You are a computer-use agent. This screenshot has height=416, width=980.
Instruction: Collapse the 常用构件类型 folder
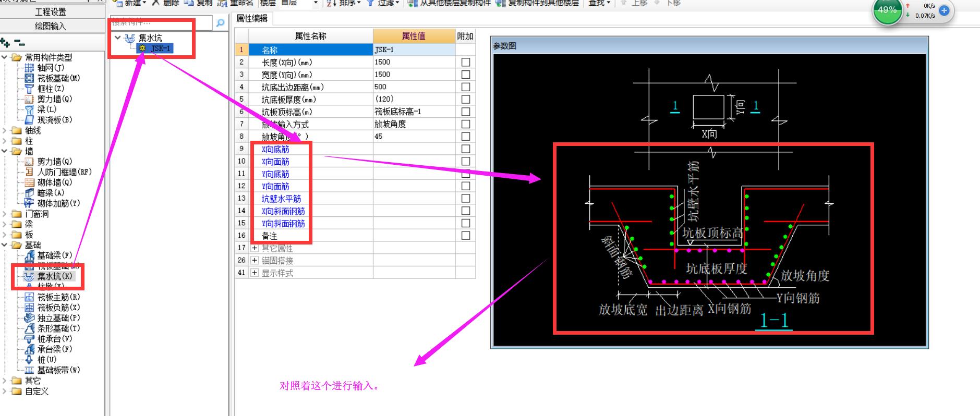[x=5, y=57]
